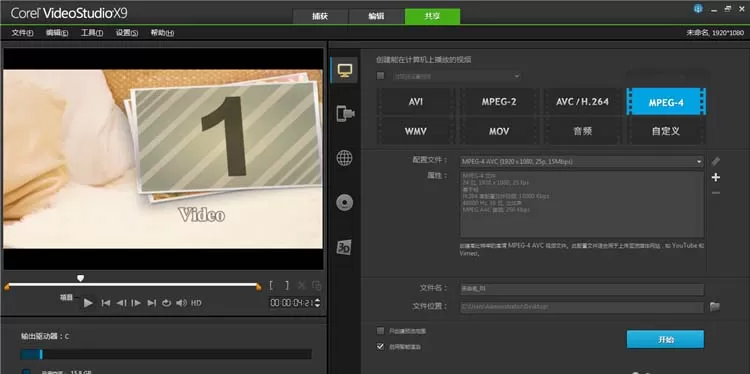Set the mark-out bracket
The image size is (750, 374).
(287, 286)
